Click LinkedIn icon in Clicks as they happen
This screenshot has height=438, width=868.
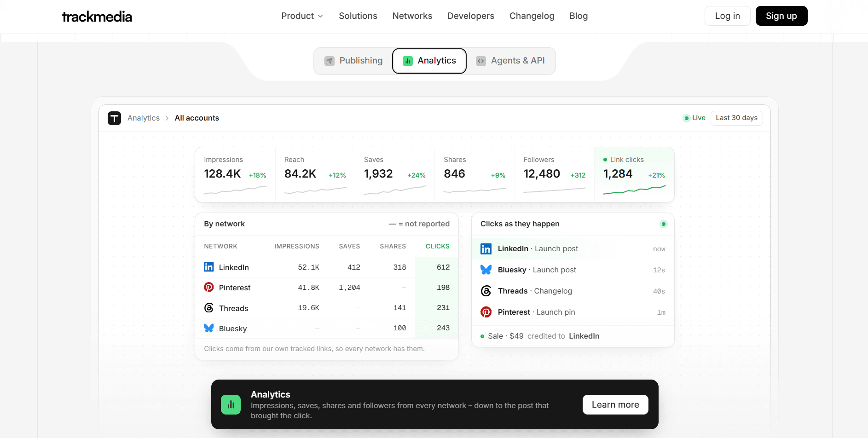click(x=486, y=249)
